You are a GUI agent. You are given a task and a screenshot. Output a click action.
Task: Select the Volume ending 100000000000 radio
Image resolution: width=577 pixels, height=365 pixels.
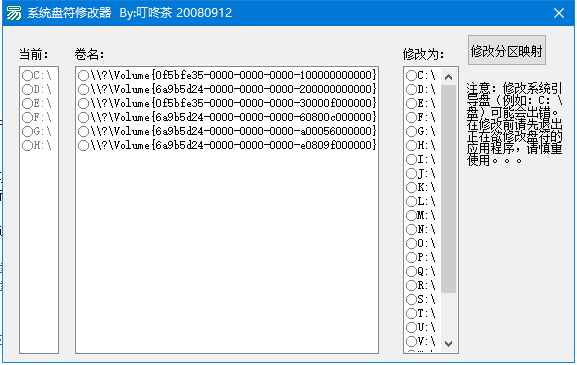click(x=227, y=75)
